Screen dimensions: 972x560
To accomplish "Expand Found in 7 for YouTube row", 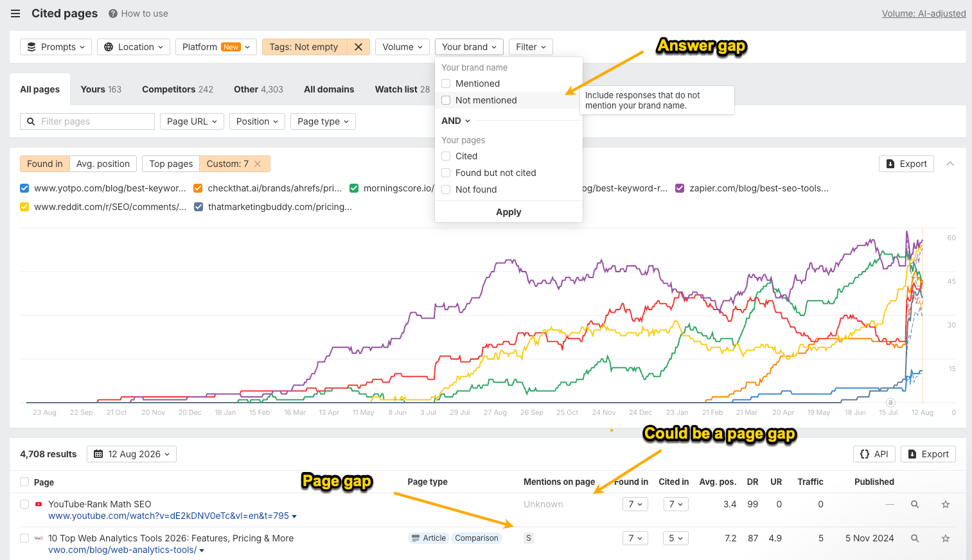I will click(x=635, y=504).
